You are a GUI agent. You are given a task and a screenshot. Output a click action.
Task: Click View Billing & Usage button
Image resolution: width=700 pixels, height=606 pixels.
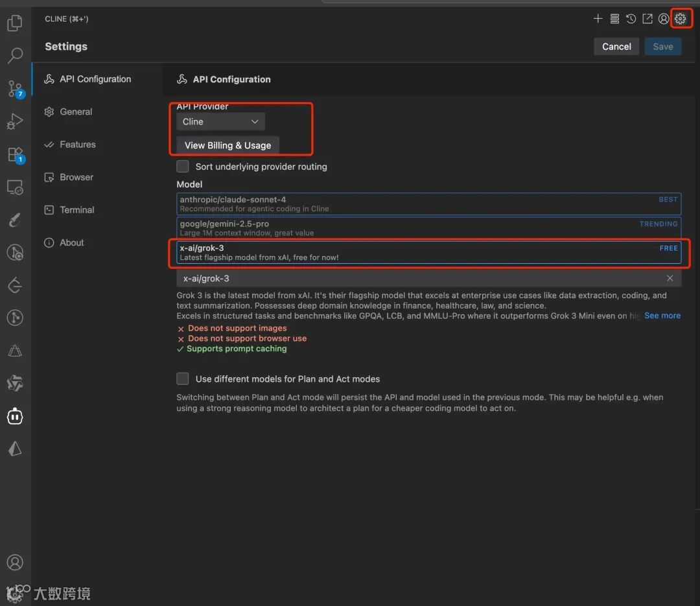click(x=227, y=145)
